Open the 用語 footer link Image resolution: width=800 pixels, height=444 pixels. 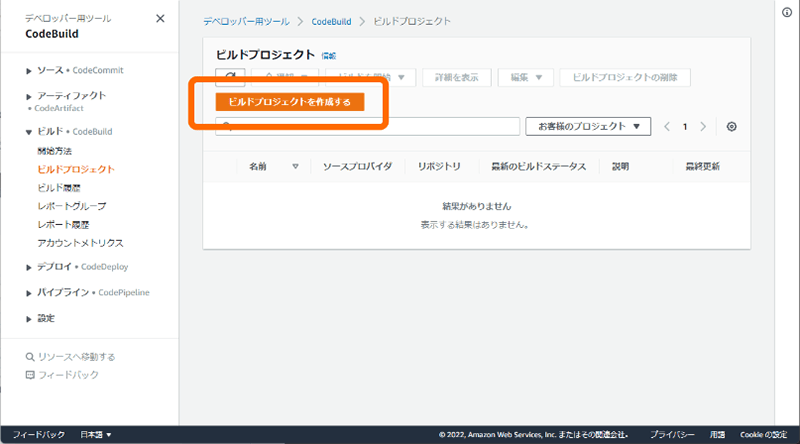pos(717,435)
